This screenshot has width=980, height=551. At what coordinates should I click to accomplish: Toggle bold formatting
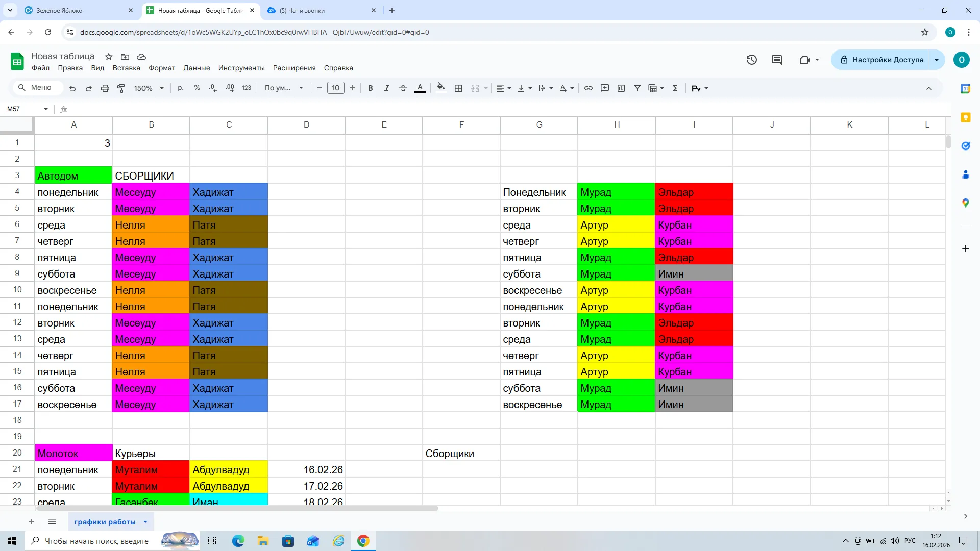click(371, 88)
